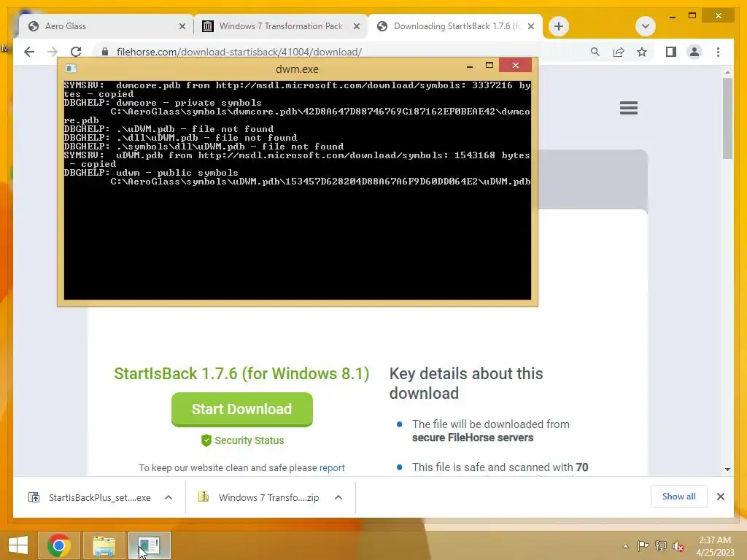747x560 pixels.
Task: Open the Windows Start button
Action: (x=18, y=545)
